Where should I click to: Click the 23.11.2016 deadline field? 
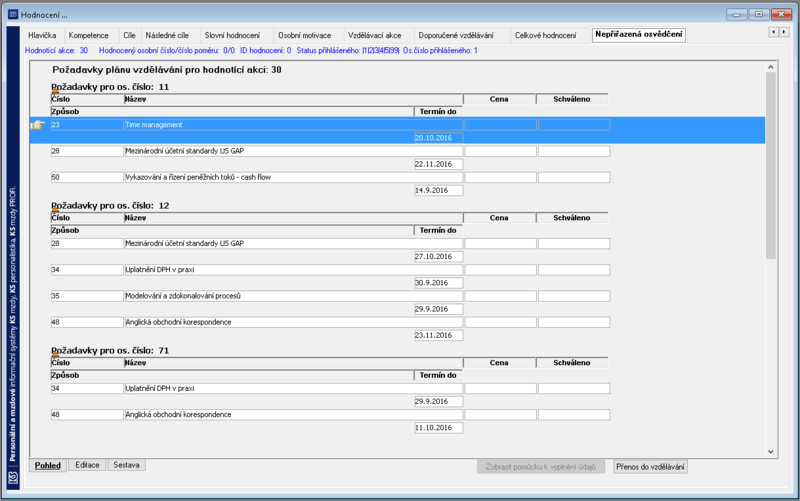(438, 335)
